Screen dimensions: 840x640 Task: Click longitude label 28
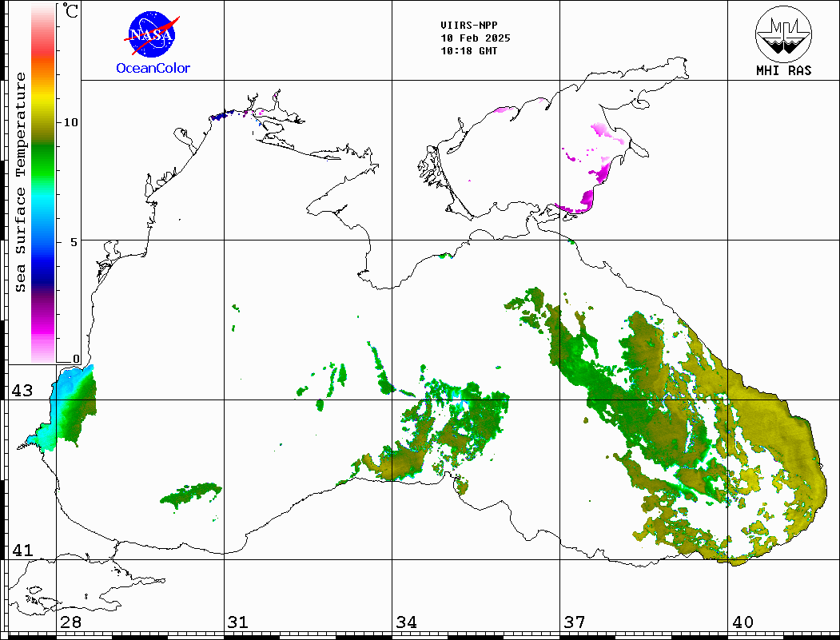pyautogui.click(x=70, y=622)
